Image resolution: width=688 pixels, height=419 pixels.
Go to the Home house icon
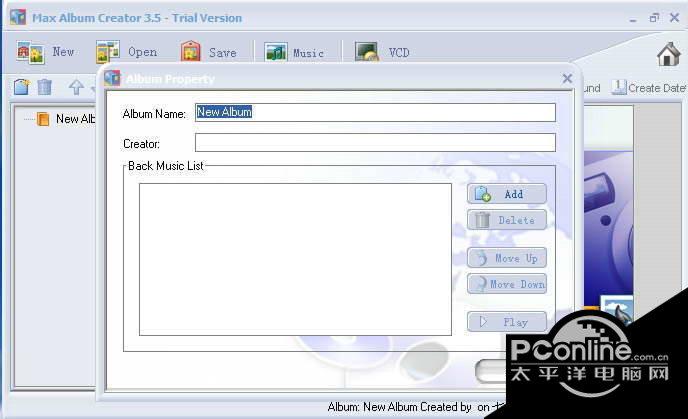pyautogui.click(x=669, y=54)
